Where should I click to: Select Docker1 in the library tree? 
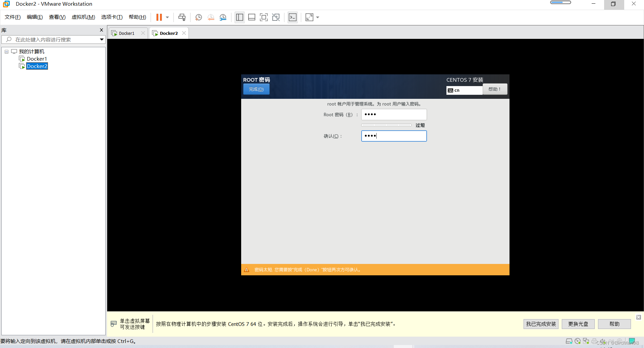[37, 59]
